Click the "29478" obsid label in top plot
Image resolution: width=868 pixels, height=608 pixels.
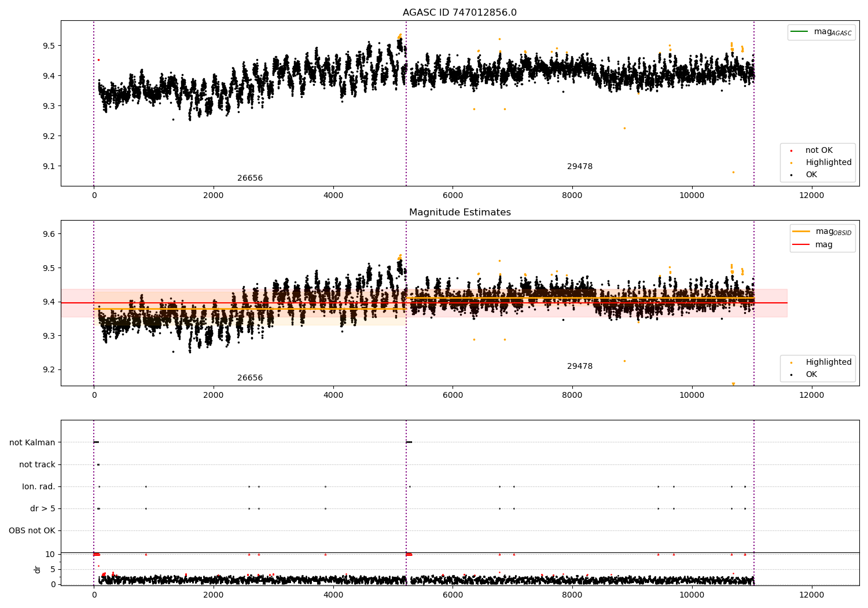click(580, 167)
